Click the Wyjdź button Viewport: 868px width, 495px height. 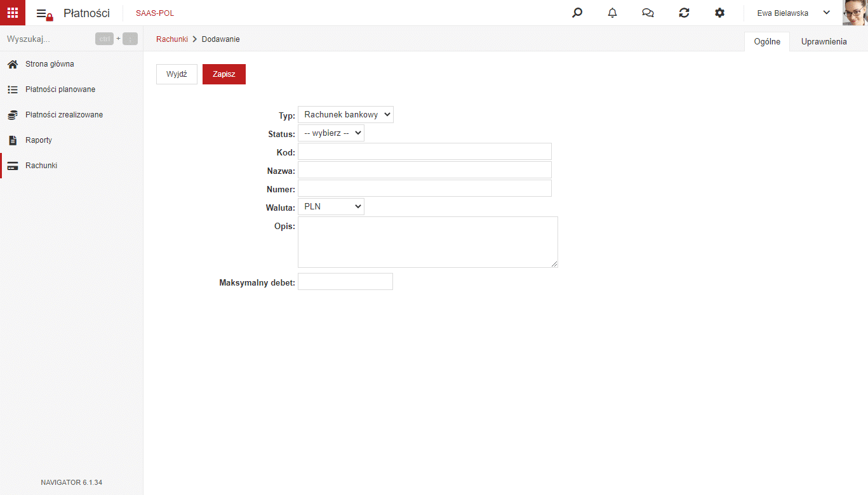tap(177, 74)
